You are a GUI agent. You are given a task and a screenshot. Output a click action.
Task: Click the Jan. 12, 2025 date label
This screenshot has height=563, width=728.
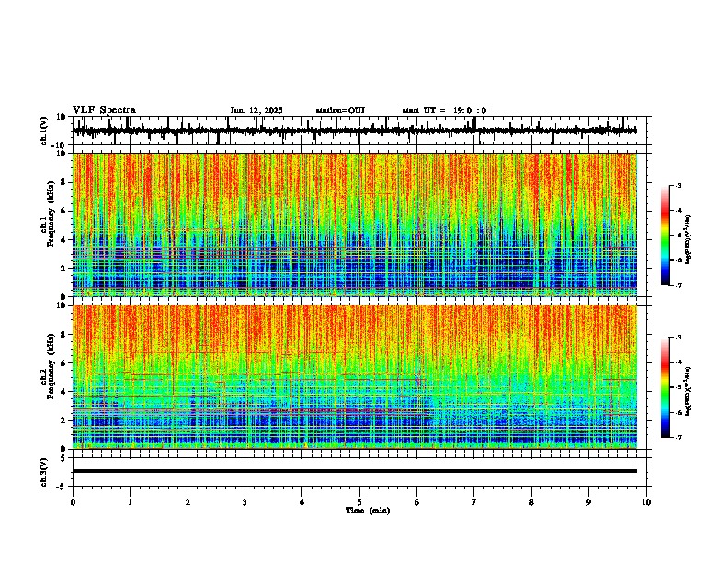click(256, 110)
